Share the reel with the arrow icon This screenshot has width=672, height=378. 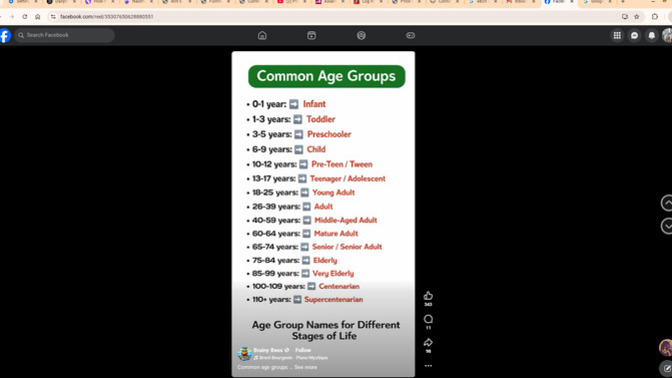pos(428,342)
